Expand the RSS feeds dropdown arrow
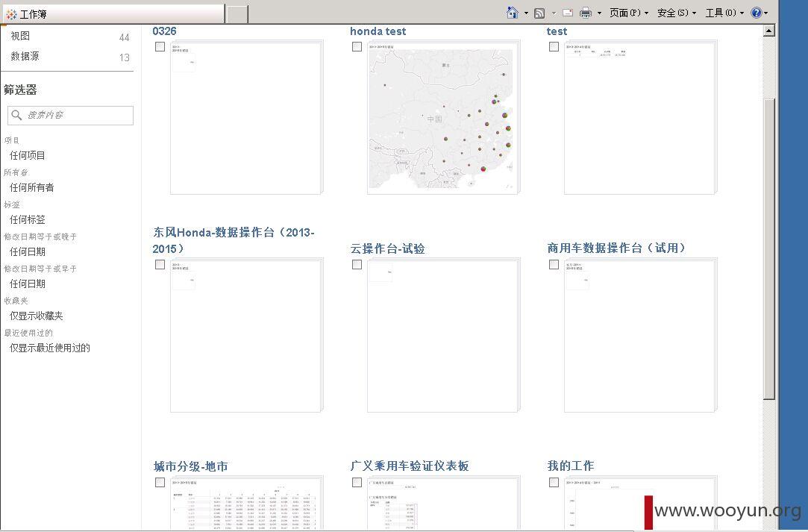 tap(554, 13)
